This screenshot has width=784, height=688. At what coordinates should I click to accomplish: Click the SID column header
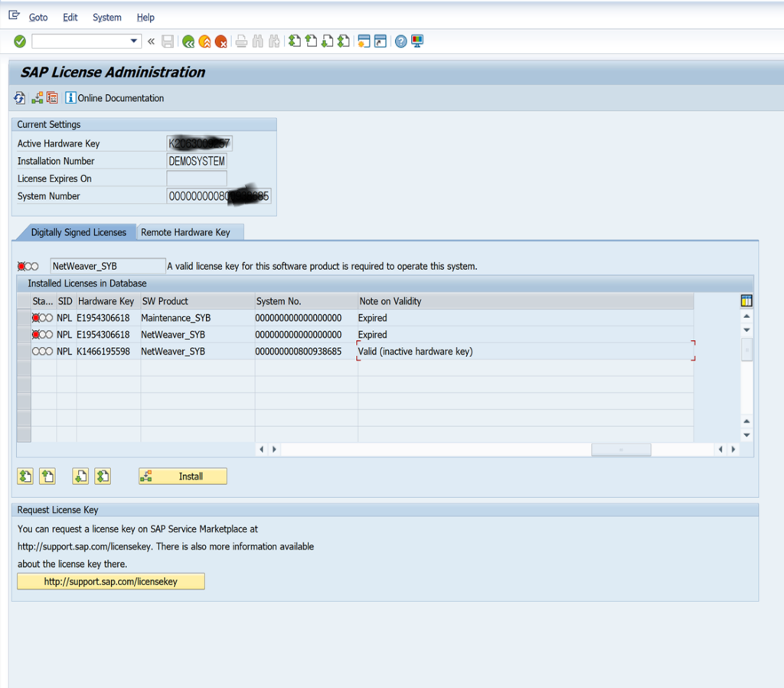tap(65, 301)
